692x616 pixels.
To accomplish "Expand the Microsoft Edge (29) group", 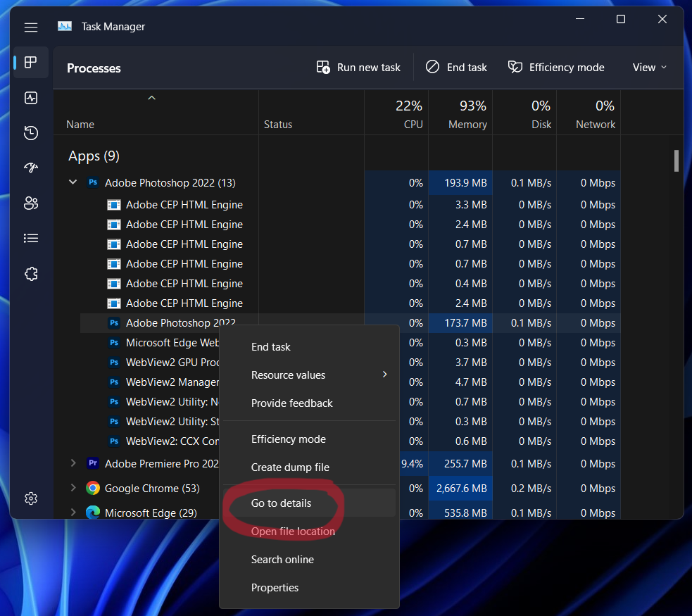I will pyautogui.click(x=73, y=512).
